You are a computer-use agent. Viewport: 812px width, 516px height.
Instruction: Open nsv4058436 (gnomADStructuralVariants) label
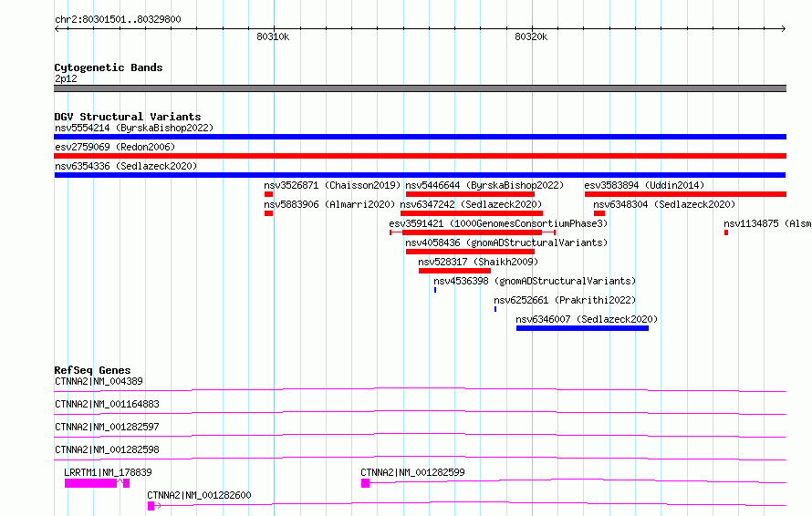point(506,243)
